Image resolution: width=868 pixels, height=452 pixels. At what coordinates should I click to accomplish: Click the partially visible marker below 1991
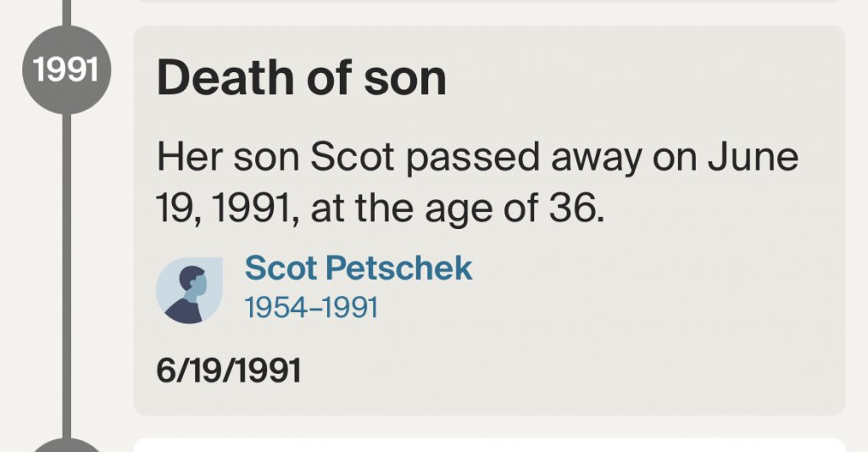pyautogui.click(x=66, y=445)
